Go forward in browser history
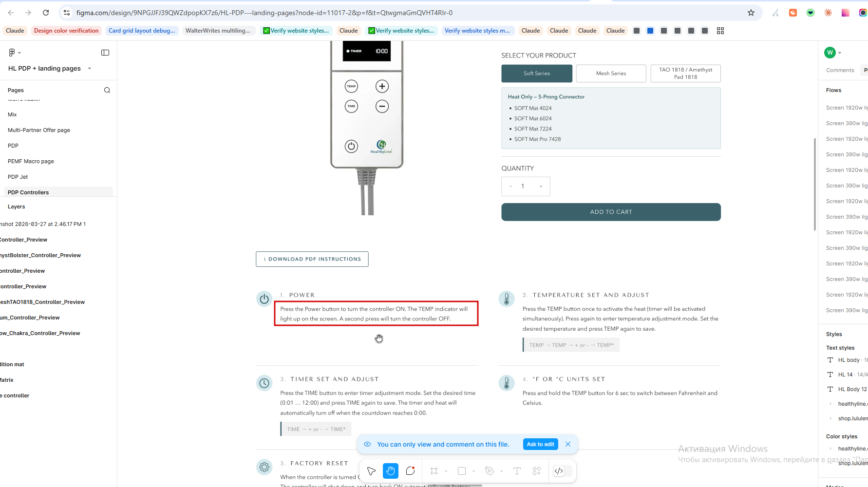This screenshot has height=487, width=868. 28,13
